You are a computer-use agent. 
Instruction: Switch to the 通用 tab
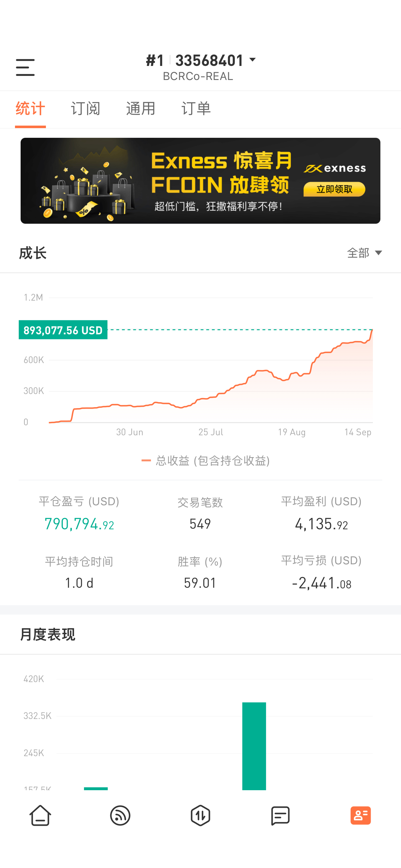click(x=141, y=109)
